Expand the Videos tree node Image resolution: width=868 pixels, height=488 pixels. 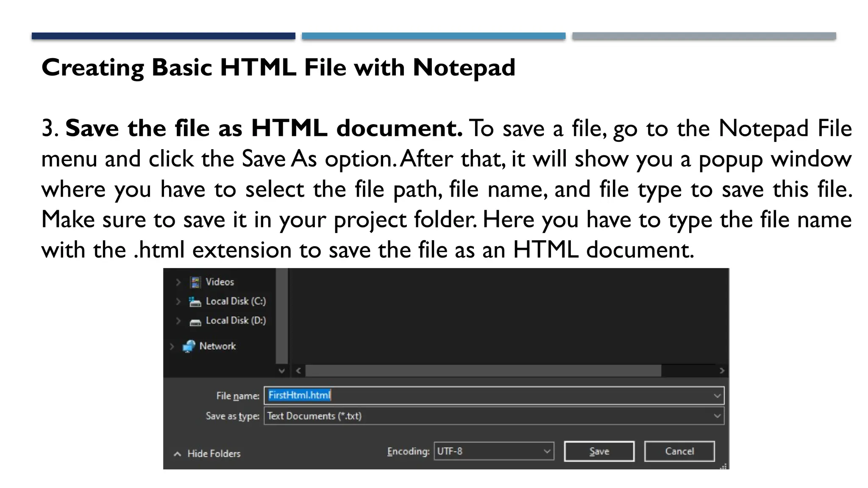coord(178,282)
